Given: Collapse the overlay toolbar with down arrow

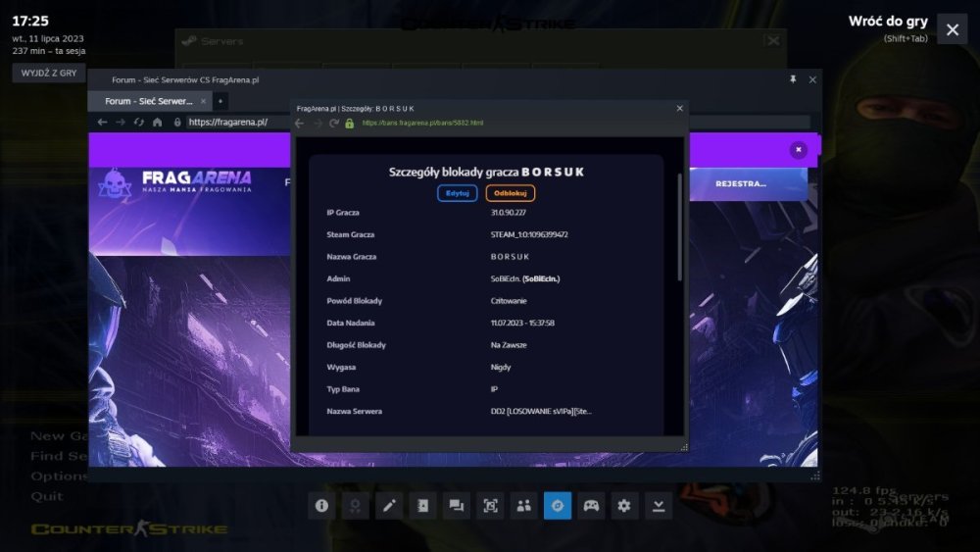Looking at the screenshot, I should coord(659,506).
